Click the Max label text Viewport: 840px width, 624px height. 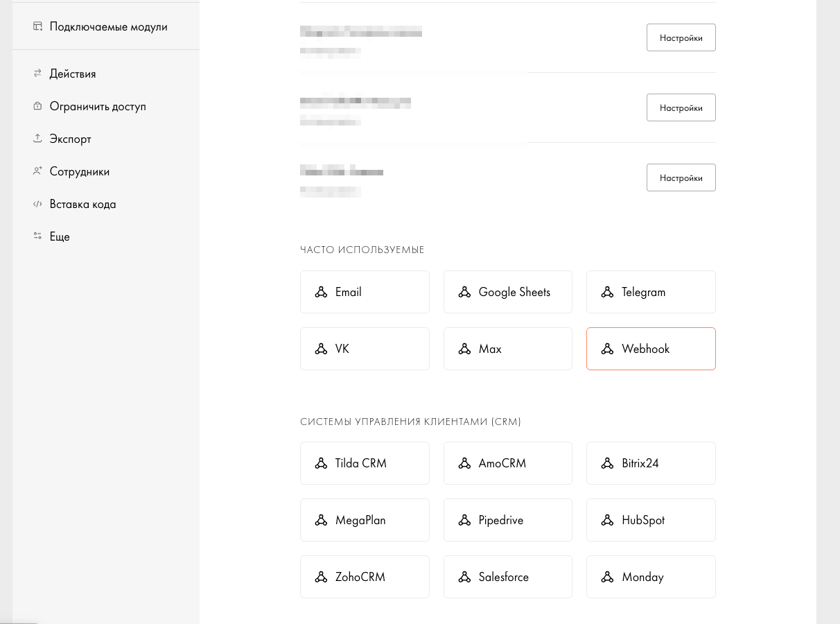click(490, 349)
